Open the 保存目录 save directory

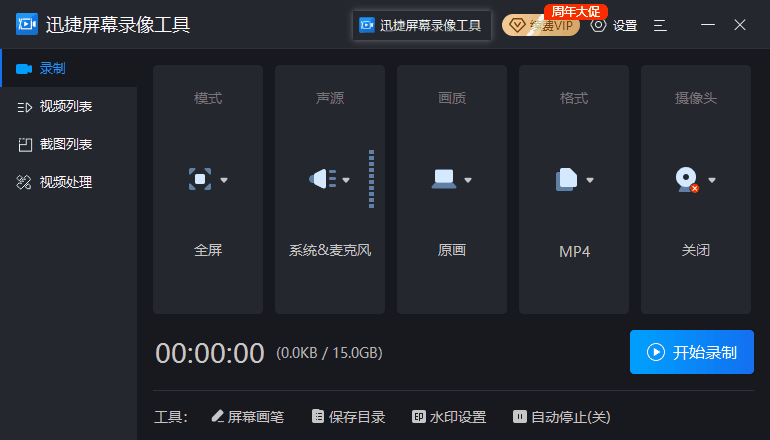(x=349, y=417)
